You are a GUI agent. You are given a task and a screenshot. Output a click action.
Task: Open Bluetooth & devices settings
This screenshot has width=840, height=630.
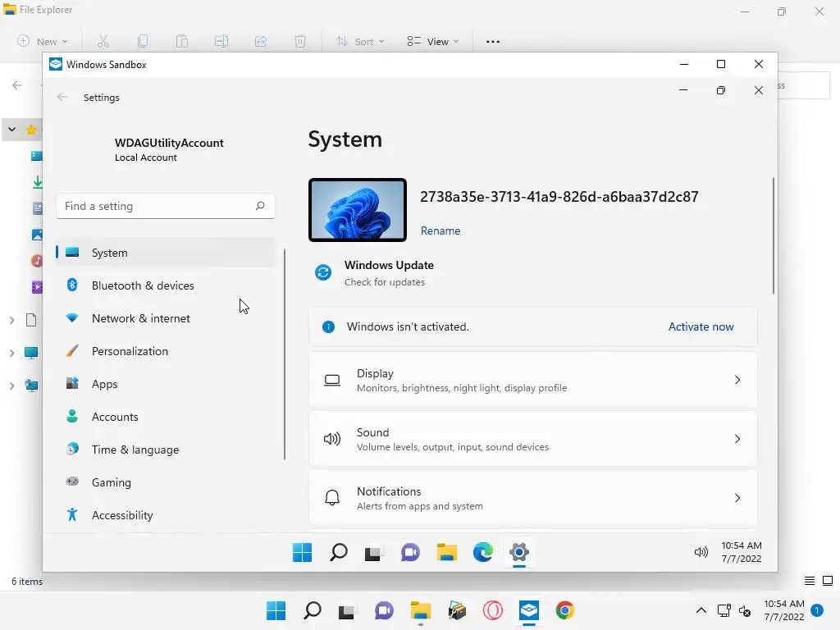pyautogui.click(x=166, y=285)
